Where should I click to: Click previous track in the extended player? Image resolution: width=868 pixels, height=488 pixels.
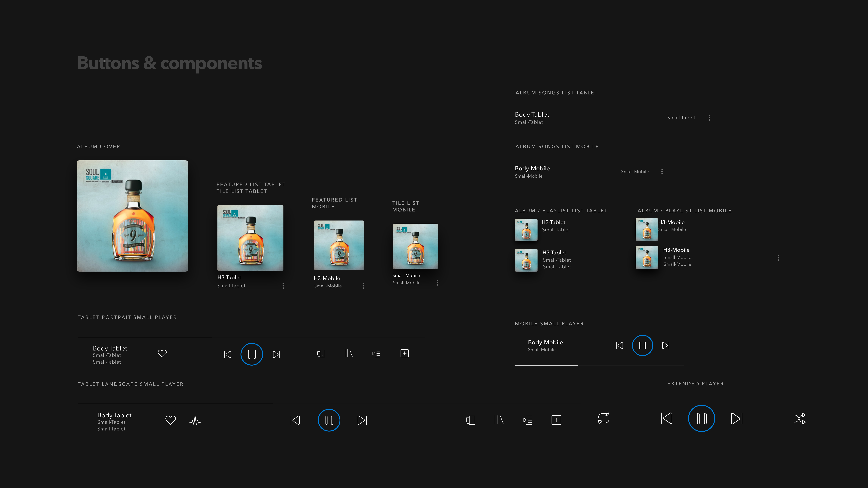click(667, 419)
